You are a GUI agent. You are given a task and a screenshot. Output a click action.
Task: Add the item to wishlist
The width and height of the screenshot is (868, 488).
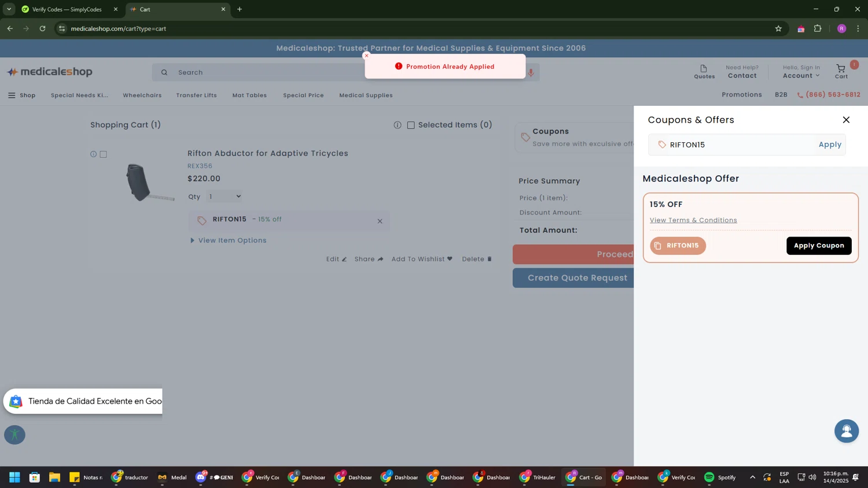tap(422, 259)
